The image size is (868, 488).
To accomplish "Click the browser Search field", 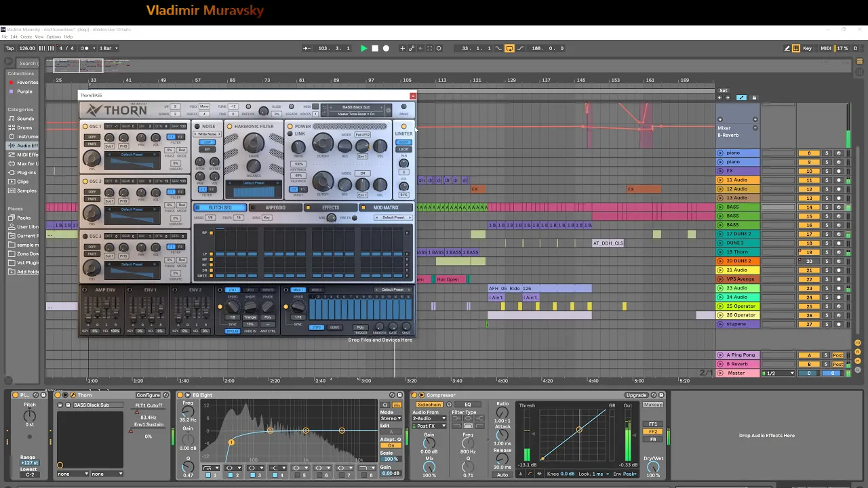I will coord(27,63).
